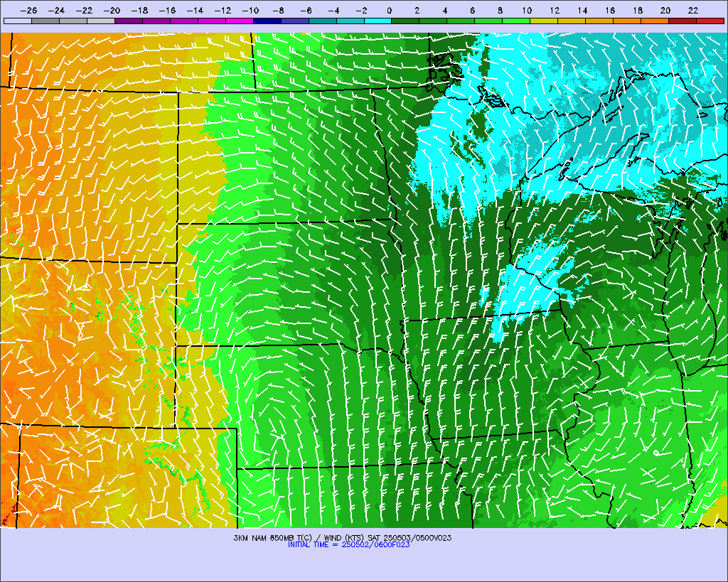Click the dark orange swatch between 18 and 20
The width and height of the screenshot is (728, 582).
point(655,21)
